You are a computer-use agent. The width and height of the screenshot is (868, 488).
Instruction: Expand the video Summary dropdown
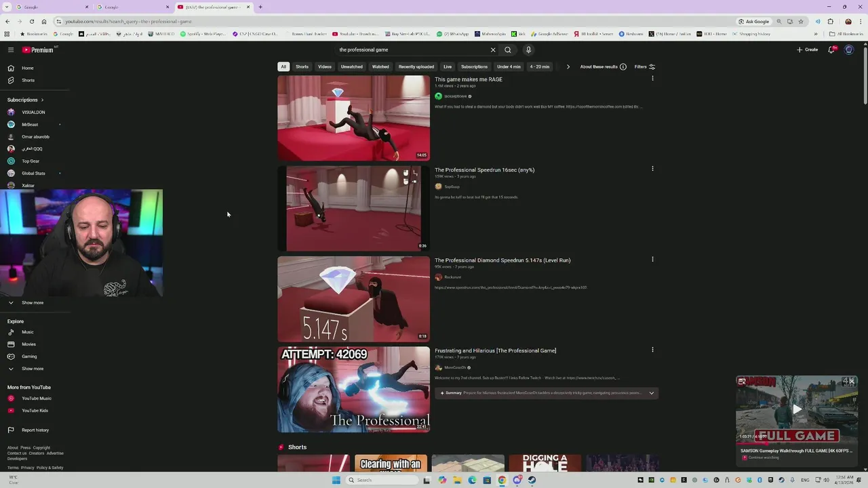[652, 393]
